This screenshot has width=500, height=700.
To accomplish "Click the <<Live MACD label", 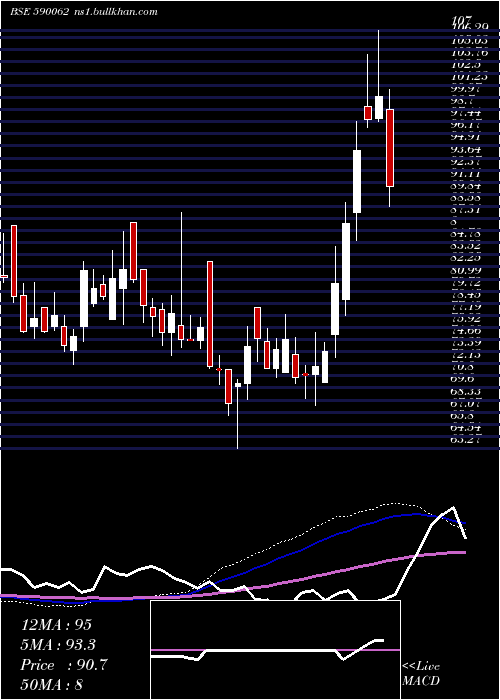I will [x=421, y=673].
